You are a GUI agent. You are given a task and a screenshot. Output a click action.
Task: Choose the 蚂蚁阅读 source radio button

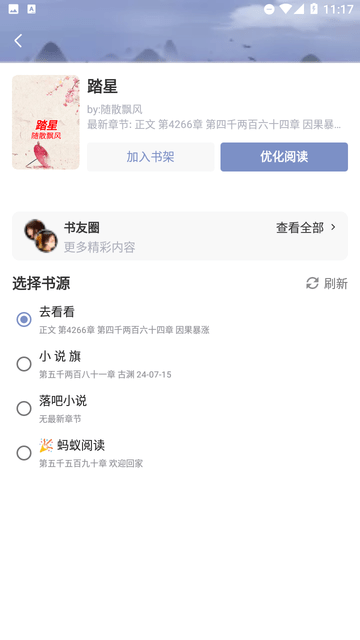(x=24, y=453)
